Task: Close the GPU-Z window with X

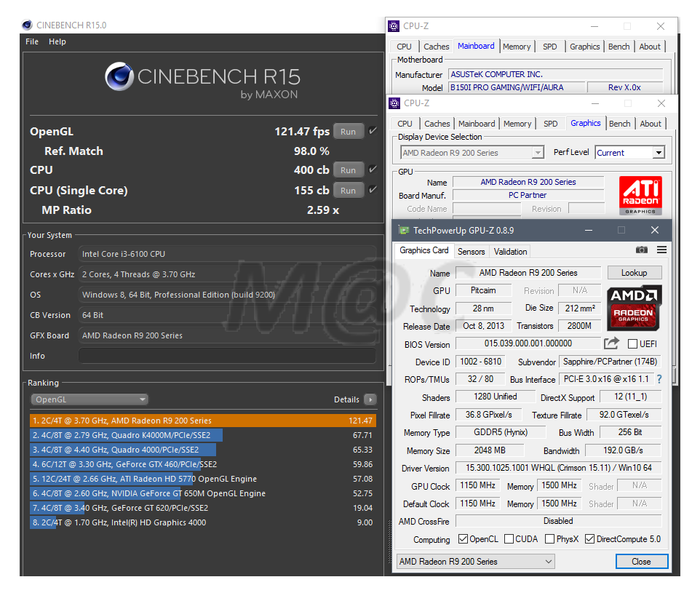Action: click(x=655, y=230)
